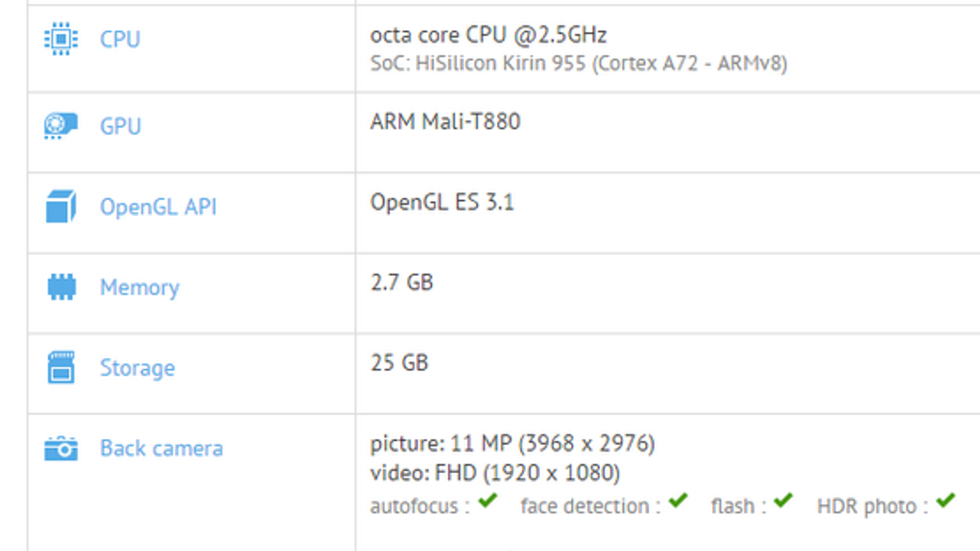Open the GPU label link
The height and width of the screenshot is (551, 980).
coord(121,126)
